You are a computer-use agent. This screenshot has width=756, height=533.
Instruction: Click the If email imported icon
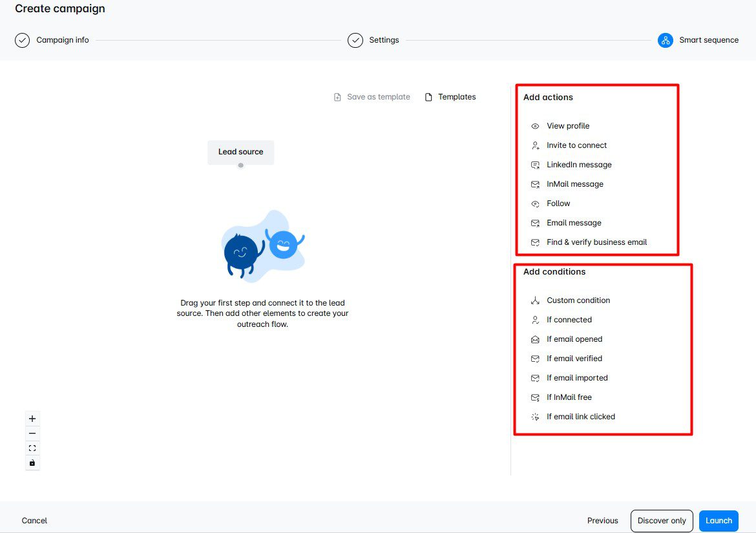pos(535,379)
